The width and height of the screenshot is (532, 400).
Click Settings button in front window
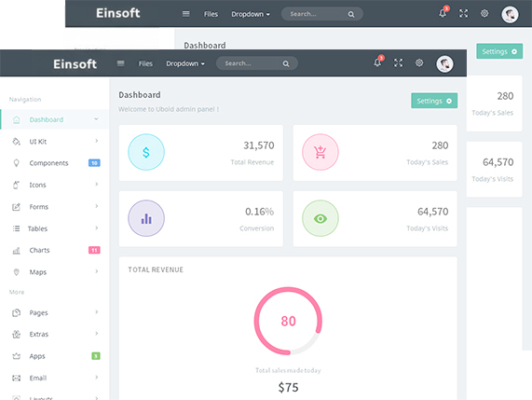434,101
